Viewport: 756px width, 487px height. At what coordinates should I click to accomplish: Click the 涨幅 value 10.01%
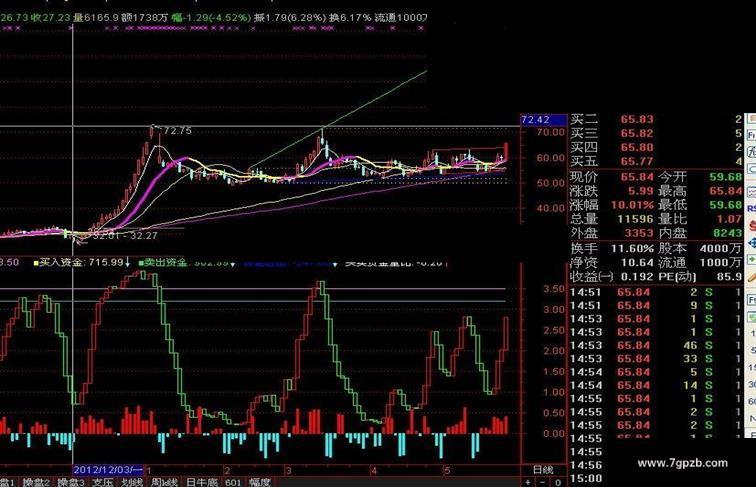(x=633, y=205)
